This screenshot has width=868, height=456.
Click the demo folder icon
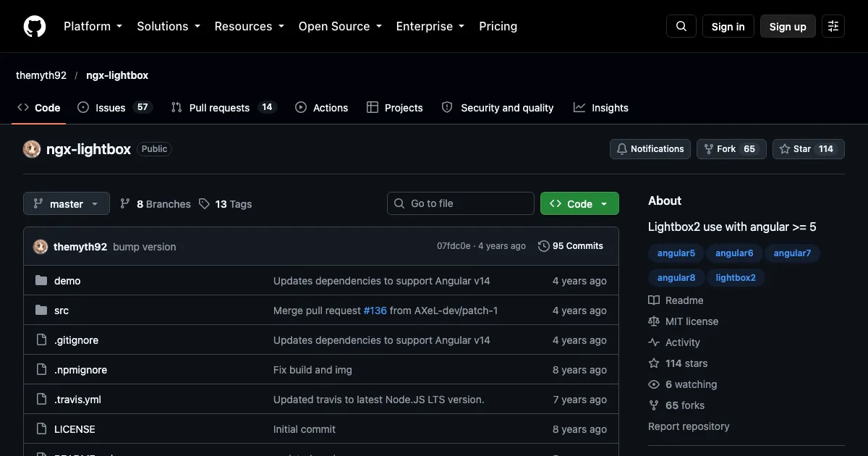coord(41,281)
